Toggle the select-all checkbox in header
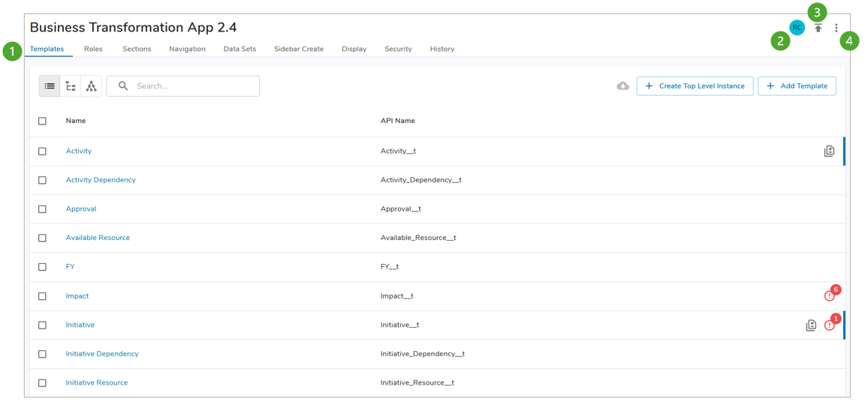 (x=43, y=121)
